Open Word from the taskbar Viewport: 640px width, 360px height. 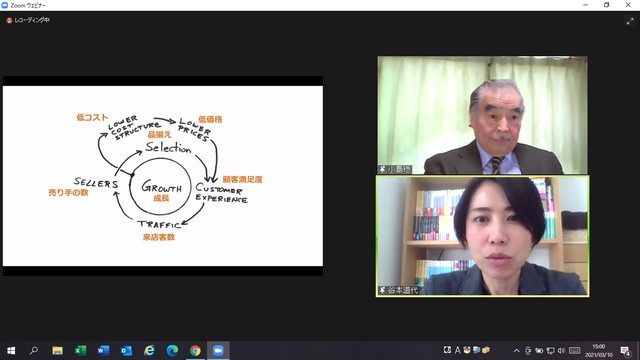click(x=103, y=351)
